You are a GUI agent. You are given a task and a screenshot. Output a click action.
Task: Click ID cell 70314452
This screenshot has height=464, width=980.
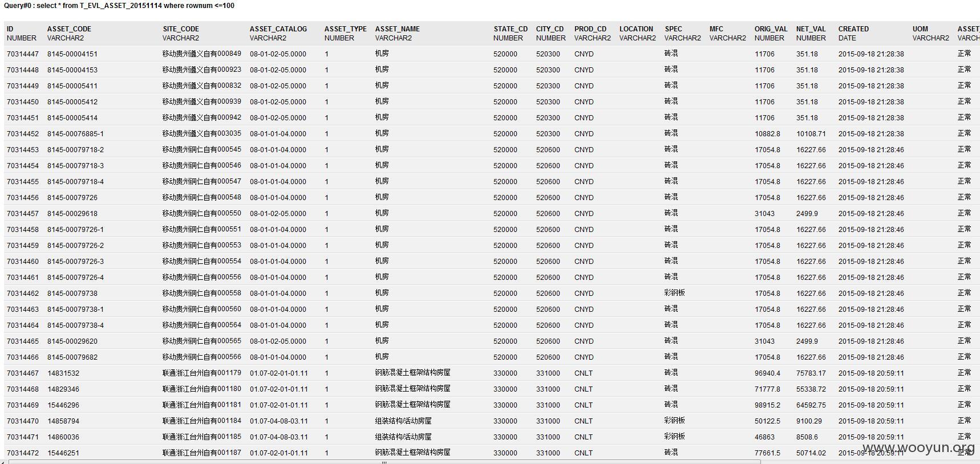(x=23, y=134)
